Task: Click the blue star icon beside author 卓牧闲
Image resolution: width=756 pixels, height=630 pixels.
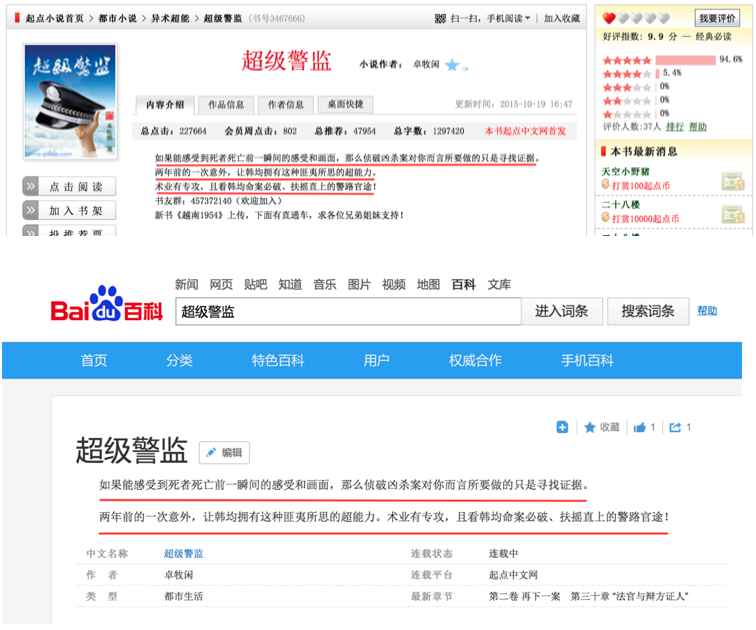Action: (452, 65)
